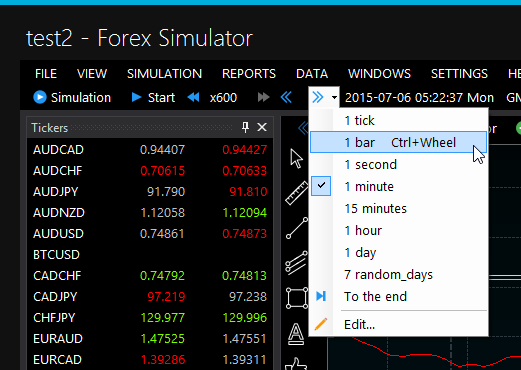Click EURCAD bid price 1.39286
The width and height of the screenshot is (521, 370).
pos(162,360)
